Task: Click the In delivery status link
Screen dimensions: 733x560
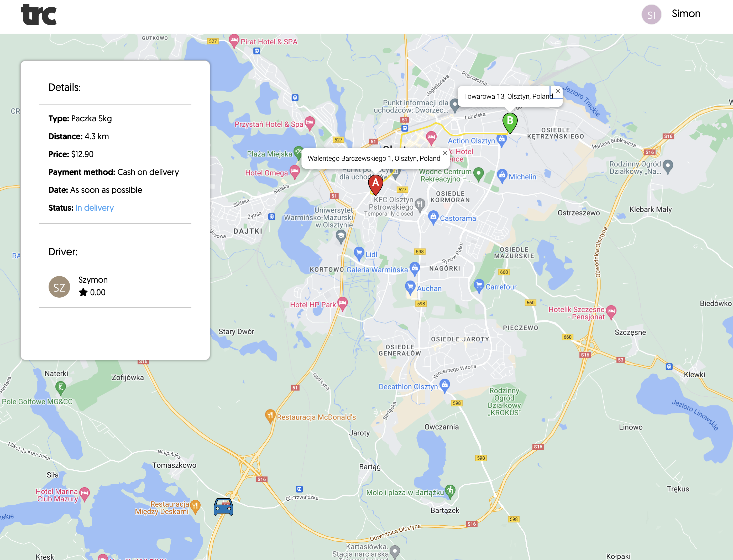Action: pos(94,208)
